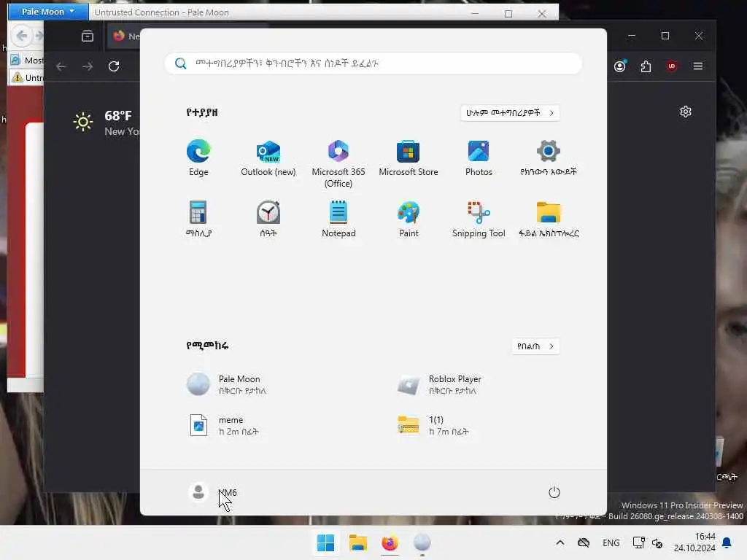Open the Paint app
747x560 pixels.
[409, 219]
